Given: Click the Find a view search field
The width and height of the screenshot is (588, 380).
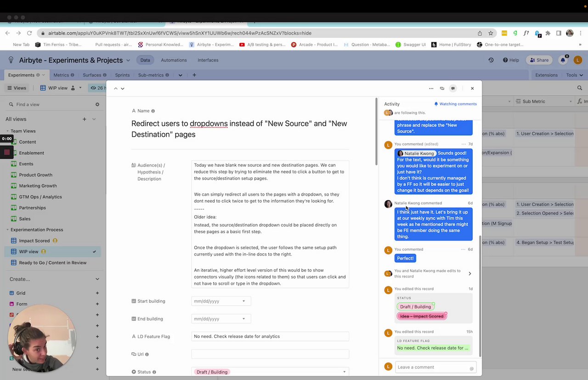Looking at the screenshot, I should click(x=51, y=104).
